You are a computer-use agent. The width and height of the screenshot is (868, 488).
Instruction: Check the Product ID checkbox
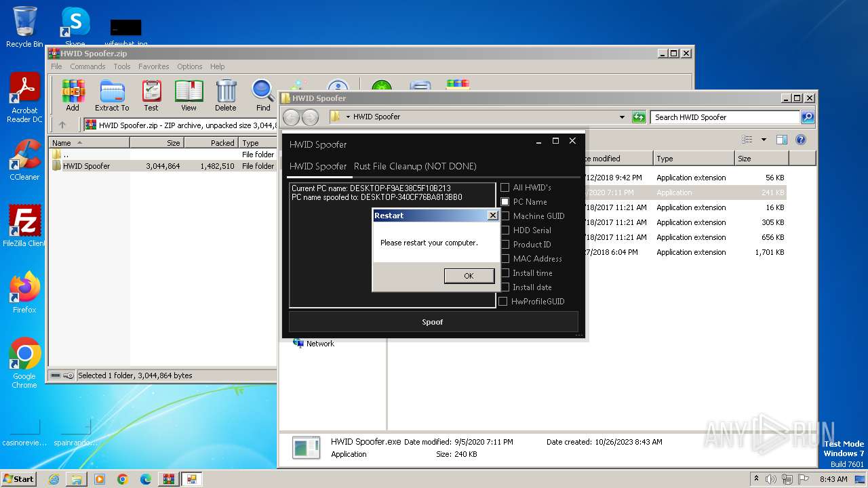[505, 245]
